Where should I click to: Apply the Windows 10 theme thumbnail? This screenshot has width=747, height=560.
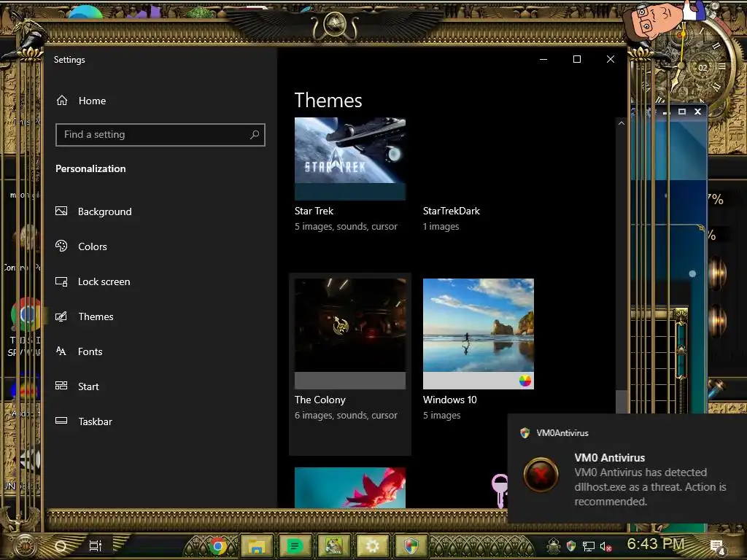(x=479, y=333)
